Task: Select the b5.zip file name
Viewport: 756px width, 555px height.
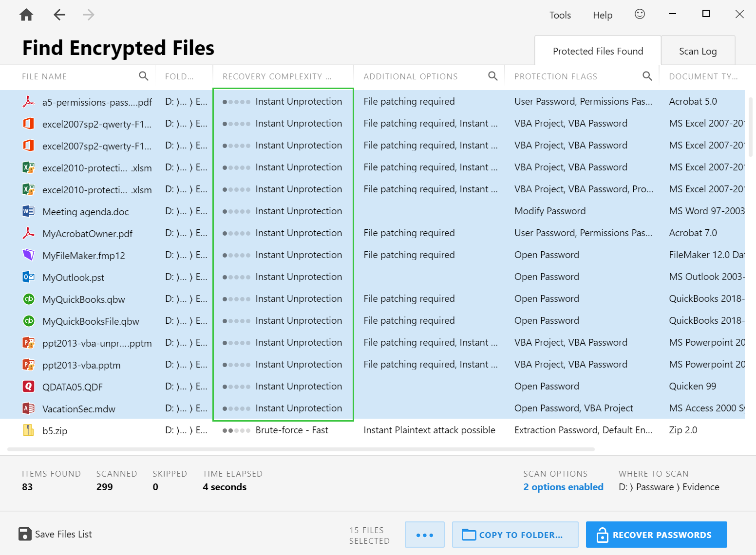Action: [x=55, y=430]
